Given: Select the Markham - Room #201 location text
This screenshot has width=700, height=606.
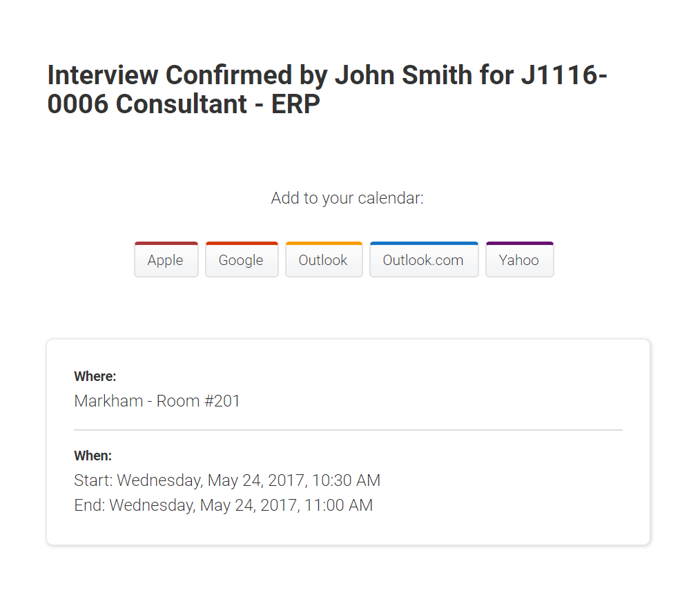Looking at the screenshot, I should coord(157,401).
